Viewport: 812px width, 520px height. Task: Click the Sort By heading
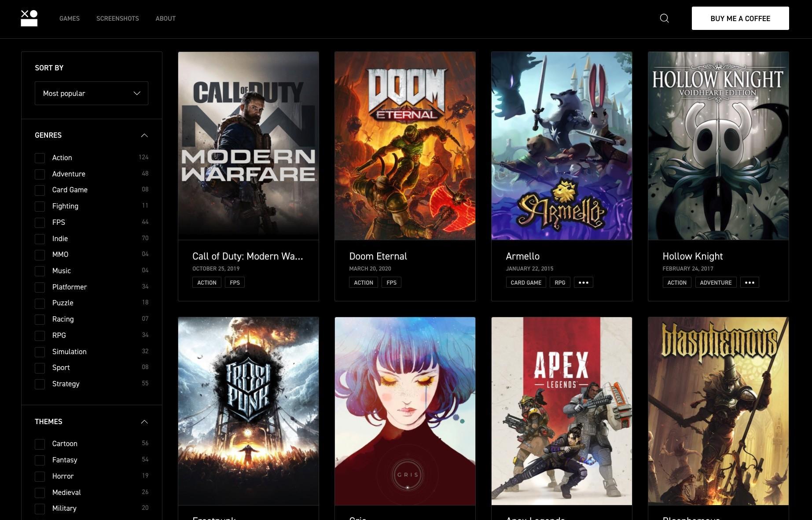click(x=49, y=68)
